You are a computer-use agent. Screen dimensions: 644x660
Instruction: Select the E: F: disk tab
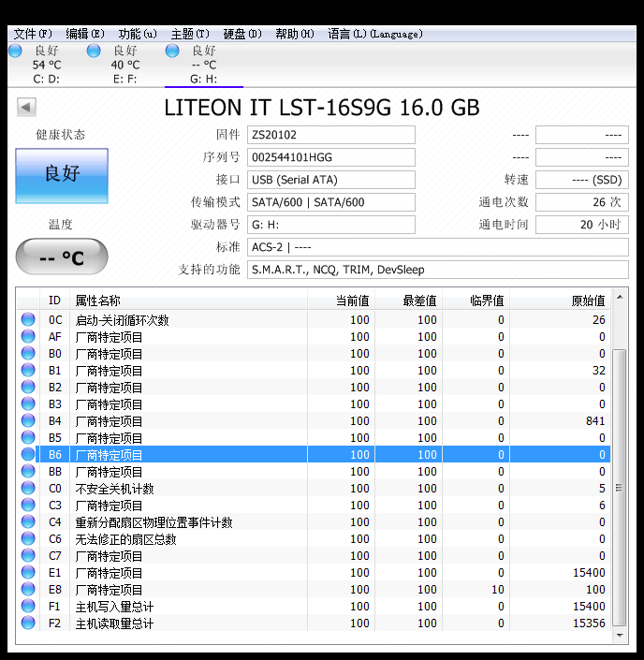click(125, 65)
